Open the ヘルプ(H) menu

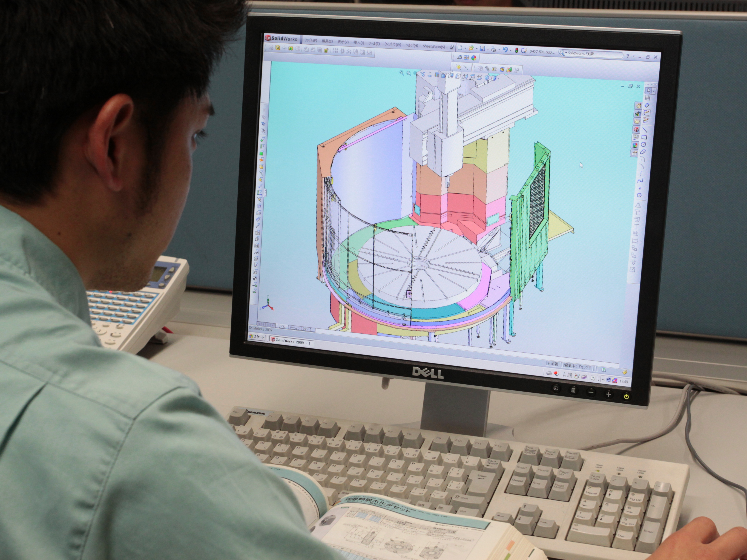412,46
